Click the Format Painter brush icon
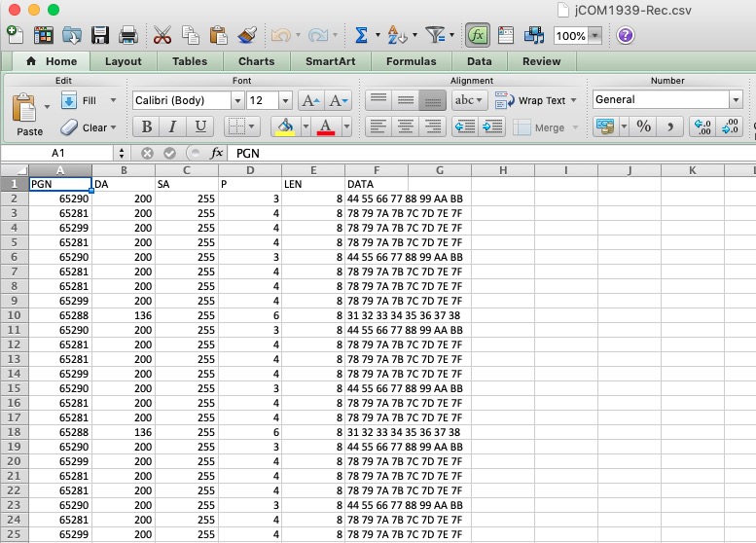The height and width of the screenshot is (543, 756). pyautogui.click(x=247, y=36)
